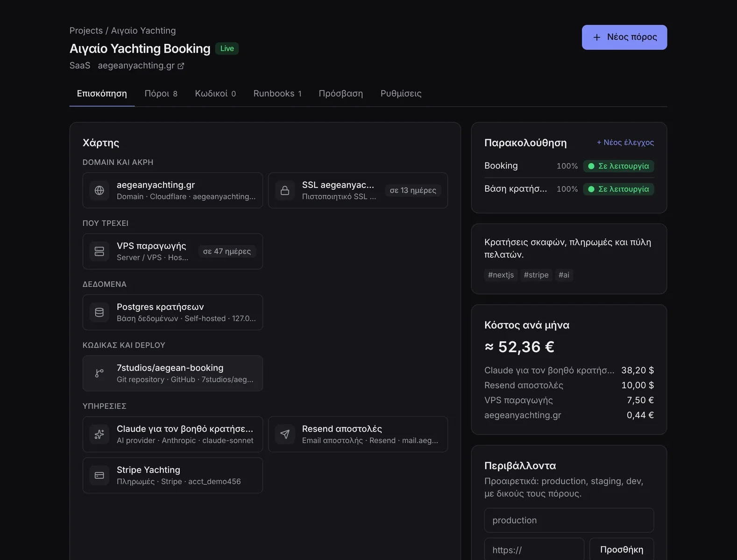Select the #ai tag
The width and height of the screenshot is (737, 560).
click(564, 275)
